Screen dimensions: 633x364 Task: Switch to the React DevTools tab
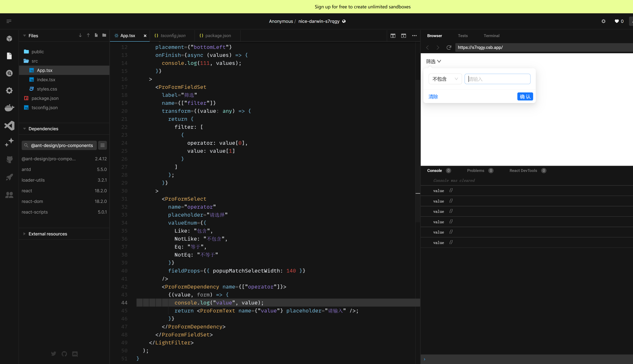tap(523, 171)
